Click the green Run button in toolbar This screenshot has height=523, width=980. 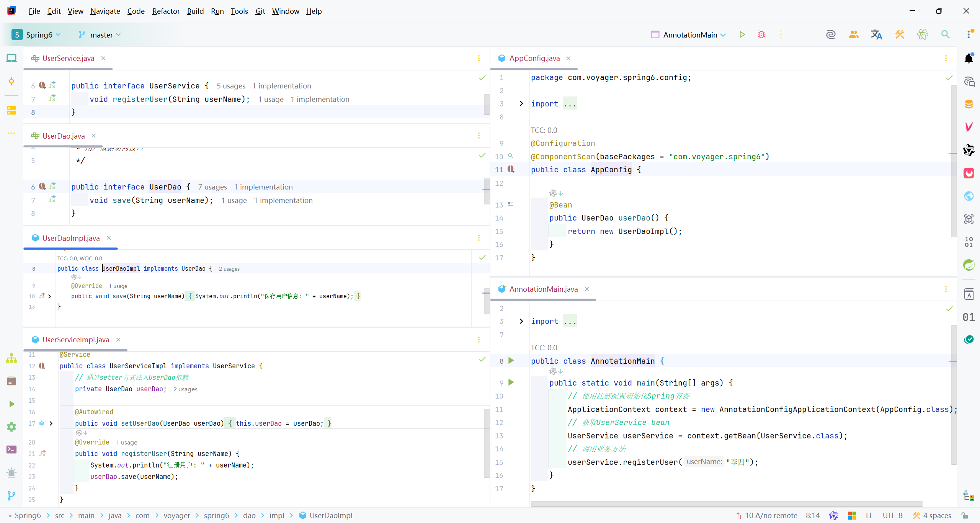[742, 34]
